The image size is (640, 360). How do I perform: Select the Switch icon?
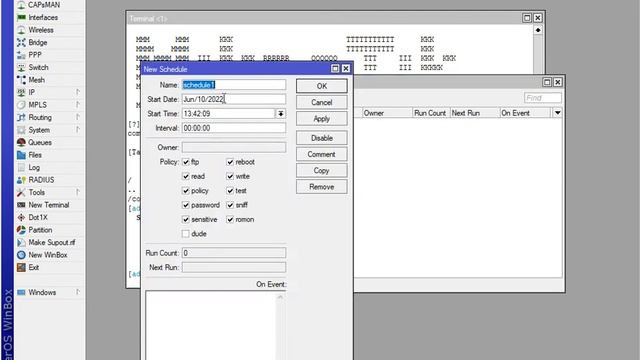[21, 68]
